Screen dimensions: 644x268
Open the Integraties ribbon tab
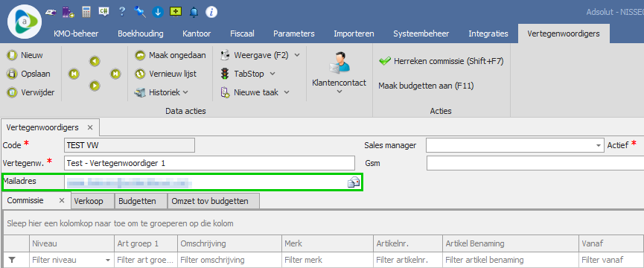coord(488,33)
